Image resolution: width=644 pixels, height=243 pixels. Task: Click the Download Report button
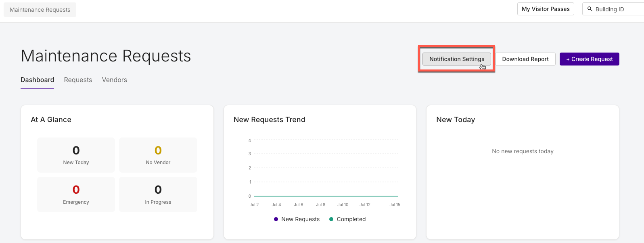pyautogui.click(x=525, y=59)
